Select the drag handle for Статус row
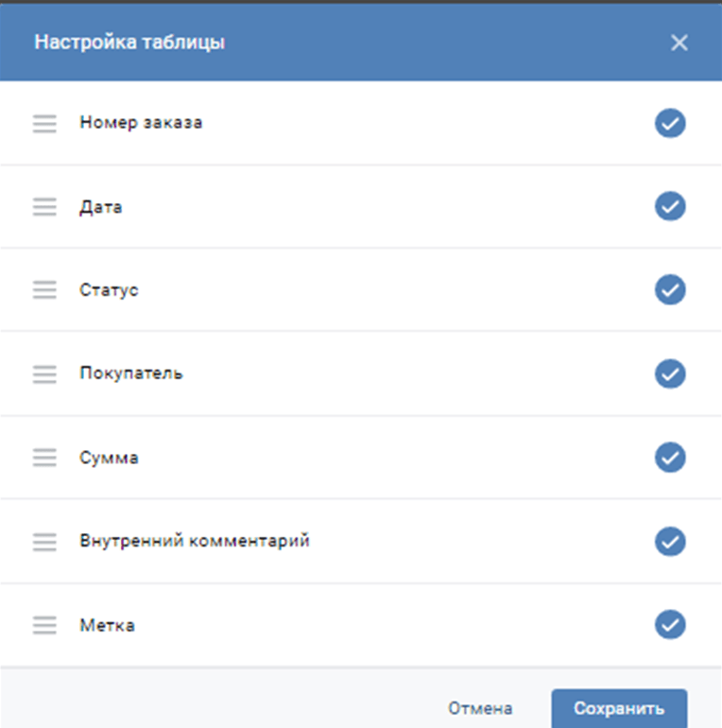 pos(44,289)
